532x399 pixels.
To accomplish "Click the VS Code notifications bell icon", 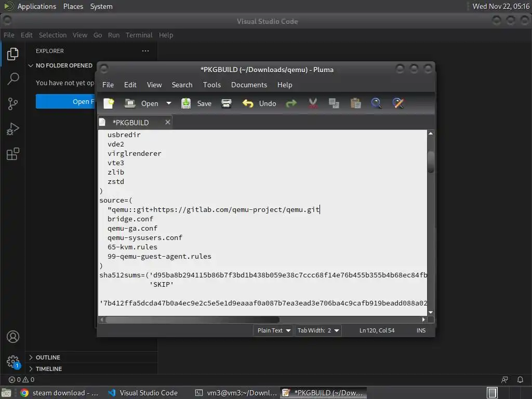I will click(x=520, y=380).
